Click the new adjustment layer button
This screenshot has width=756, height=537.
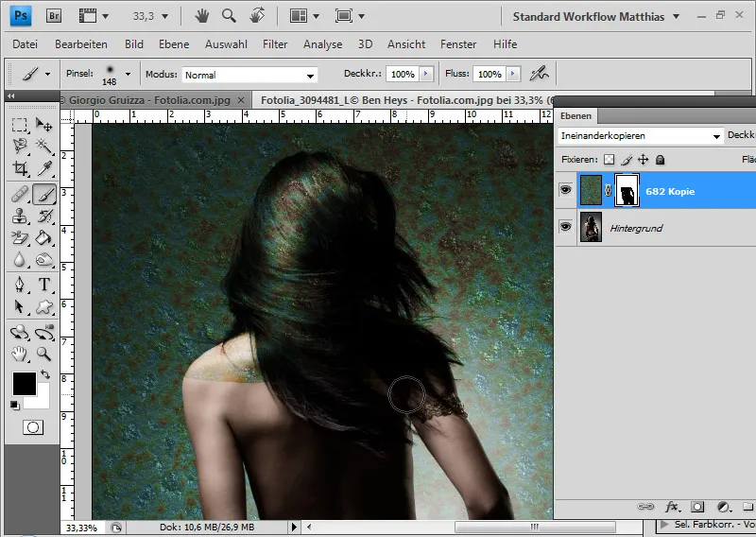723,507
